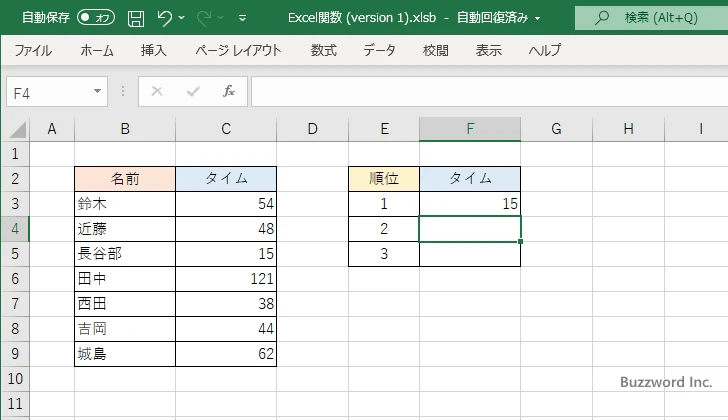Click into the formula bar
Viewport: 728px width, 420px height.
489,92
